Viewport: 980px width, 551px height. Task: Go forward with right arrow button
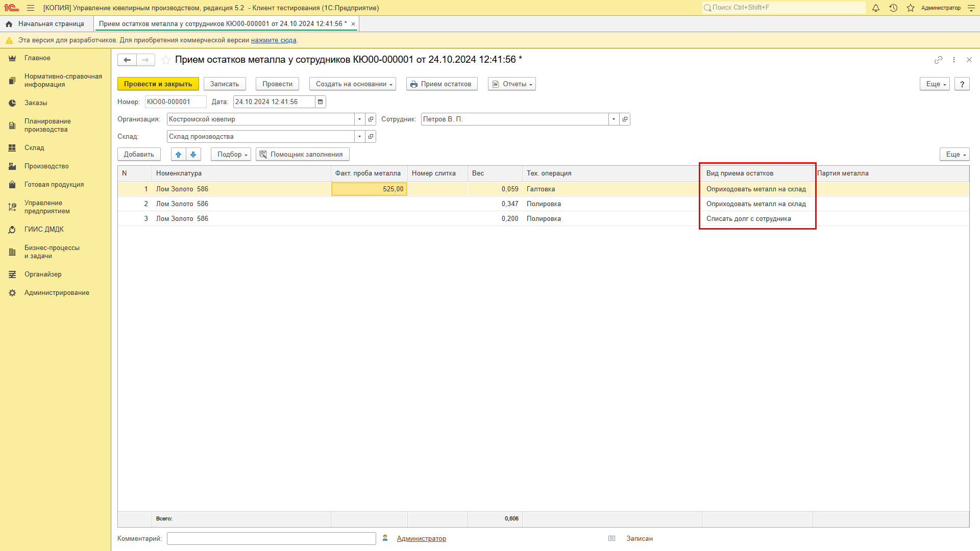click(145, 60)
